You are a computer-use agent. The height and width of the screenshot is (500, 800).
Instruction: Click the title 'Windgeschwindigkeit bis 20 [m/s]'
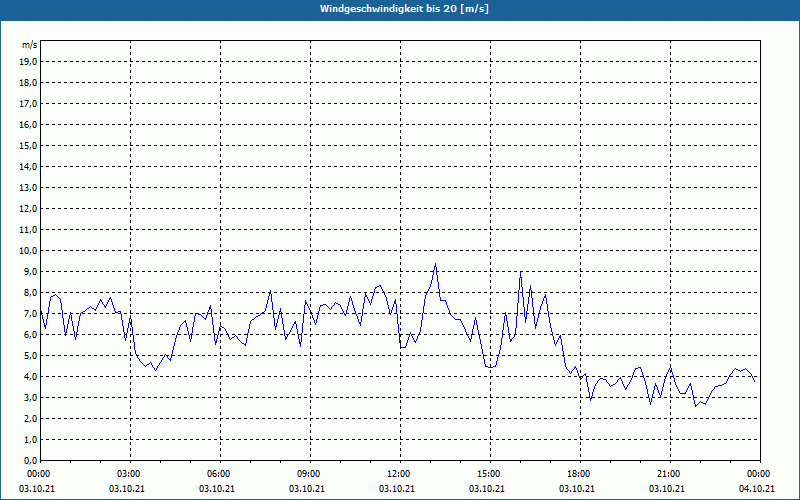(404, 9)
